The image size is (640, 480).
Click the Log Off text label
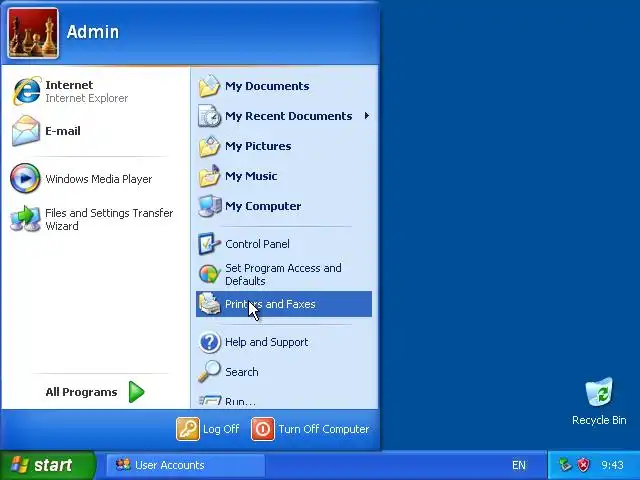coord(221,429)
